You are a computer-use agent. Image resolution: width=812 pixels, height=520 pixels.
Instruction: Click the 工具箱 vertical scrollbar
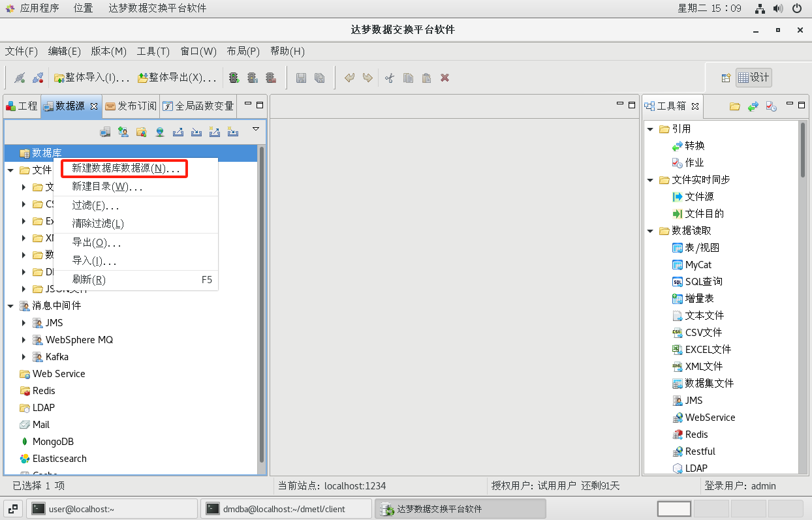[x=803, y=150]
